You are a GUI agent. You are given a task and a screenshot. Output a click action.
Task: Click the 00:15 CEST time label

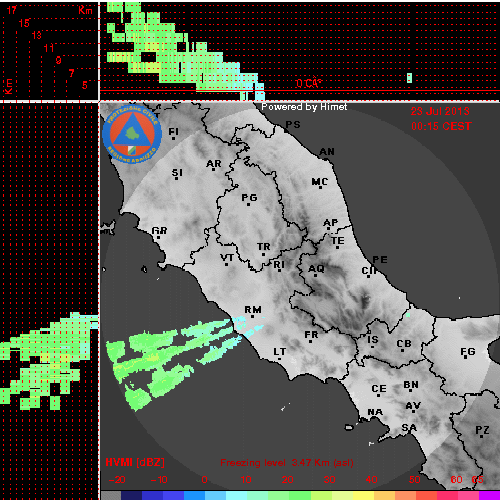(x=441, y=126)
